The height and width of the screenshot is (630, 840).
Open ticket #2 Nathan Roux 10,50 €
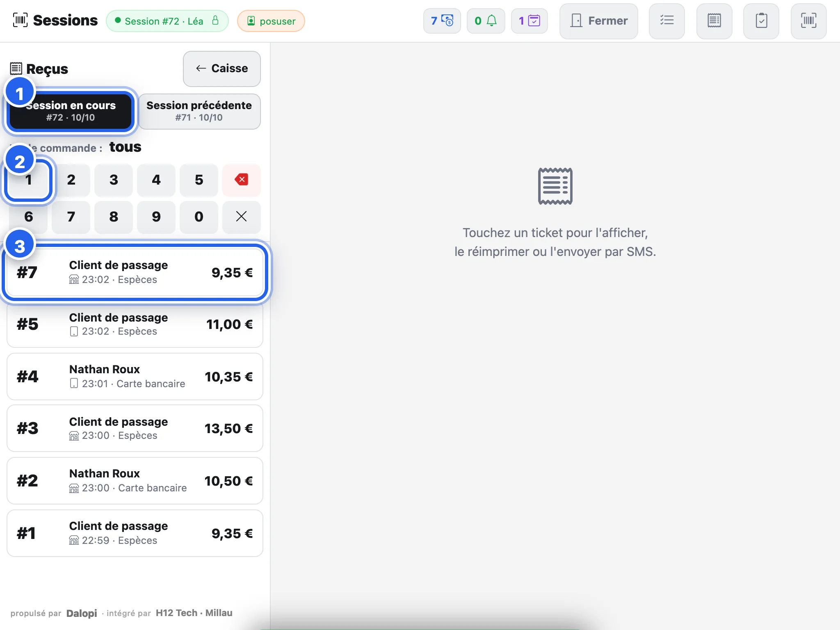coord(135,481)
